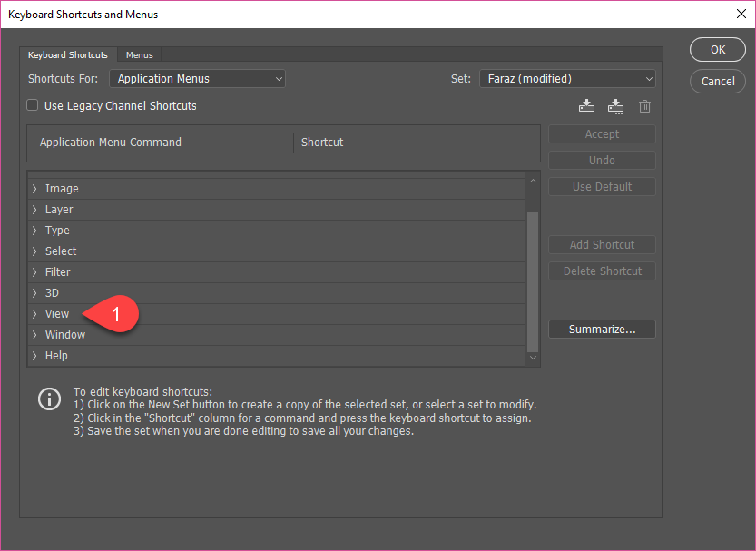The height and width of the screenshot is (551, 756).
Task: Select the Select row label
Action: point(61,251)
